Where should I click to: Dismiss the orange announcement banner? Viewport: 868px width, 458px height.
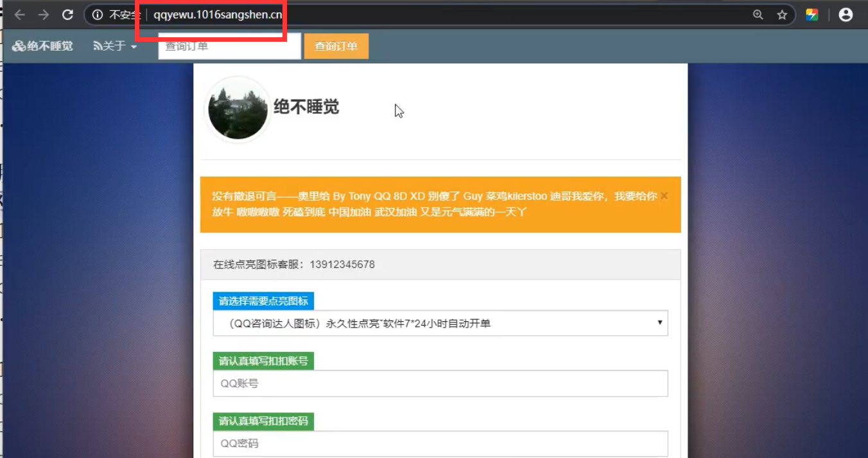[664, 196]
